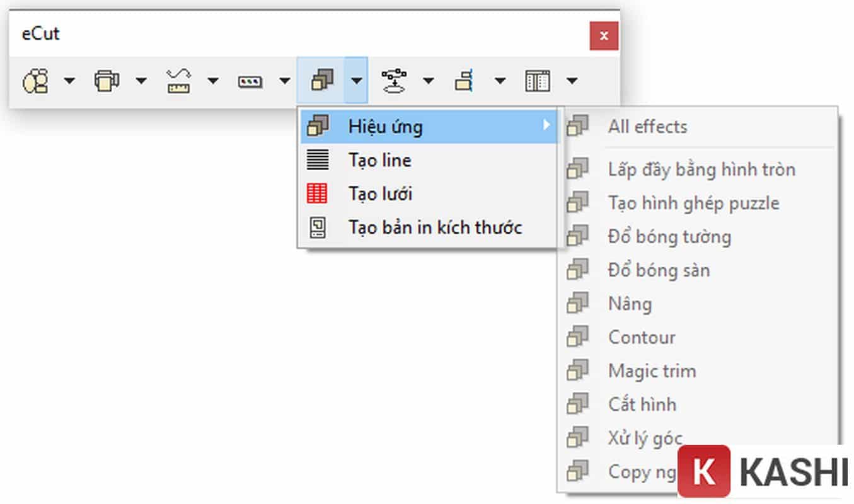Open the nesting tool dropdown arrow

pos(69,80)
